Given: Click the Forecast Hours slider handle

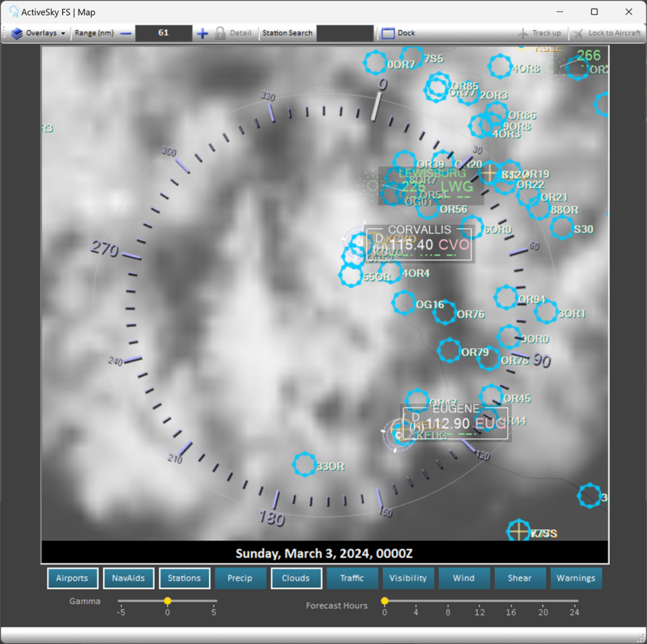Looking at the screenshot, I should 385,601.
